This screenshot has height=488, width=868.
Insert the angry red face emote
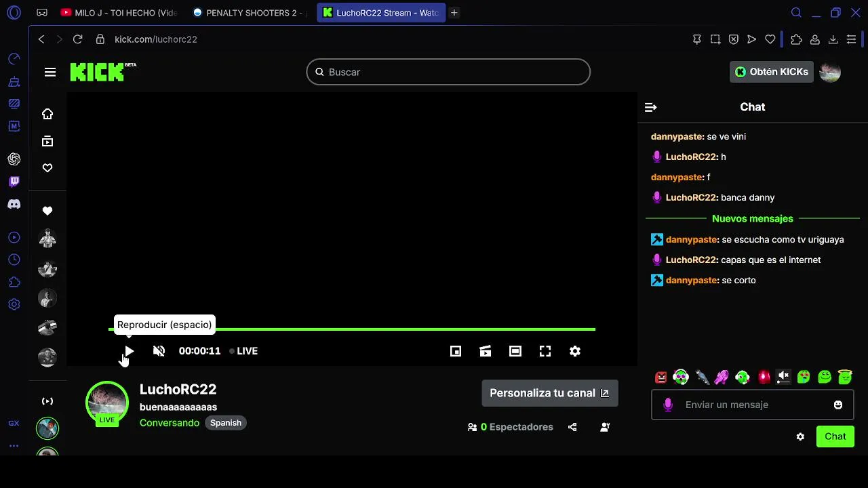coord(660,378)
